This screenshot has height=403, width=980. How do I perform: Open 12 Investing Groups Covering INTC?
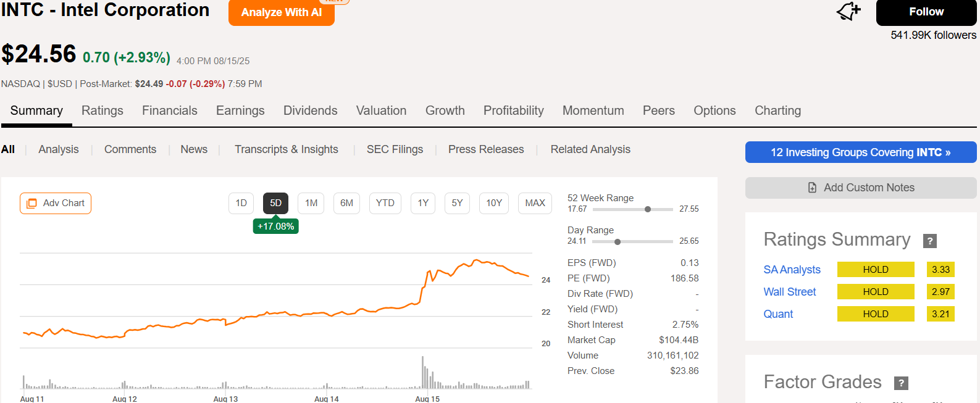(861, 152)
